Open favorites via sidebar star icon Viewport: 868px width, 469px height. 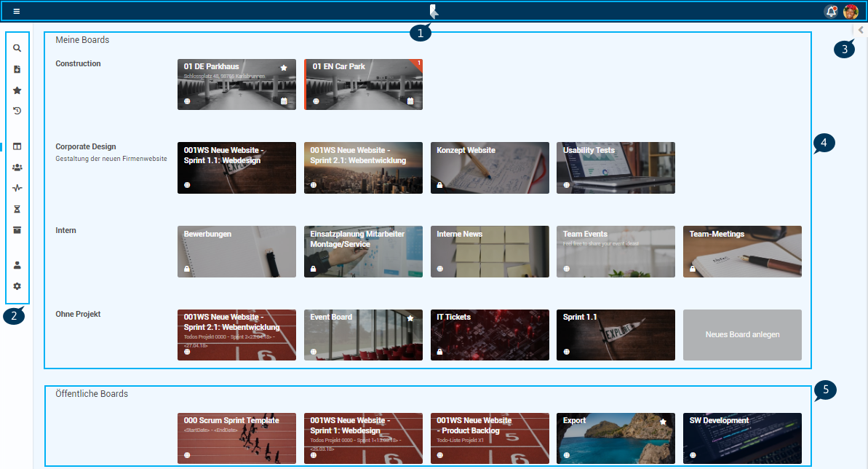point(17,90)
